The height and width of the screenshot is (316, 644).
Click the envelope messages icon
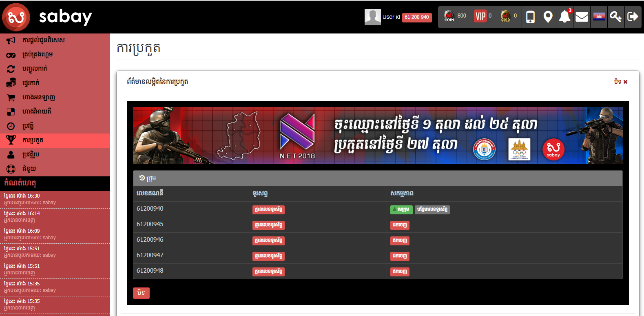[x=582, y=17]
